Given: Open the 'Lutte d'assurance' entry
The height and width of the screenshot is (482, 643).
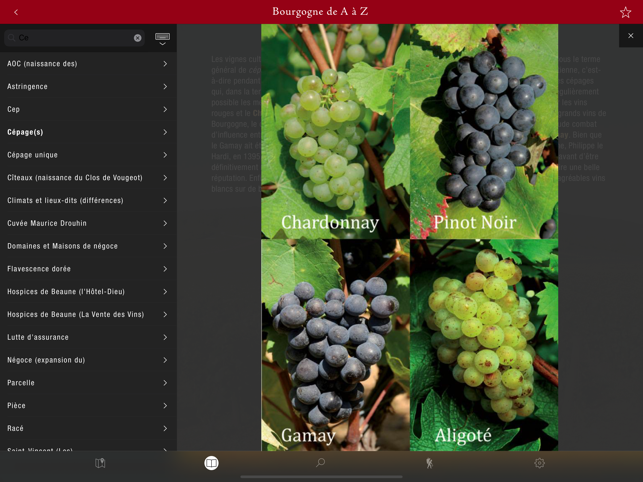Looking at the screenshot, I should (88, 337).
